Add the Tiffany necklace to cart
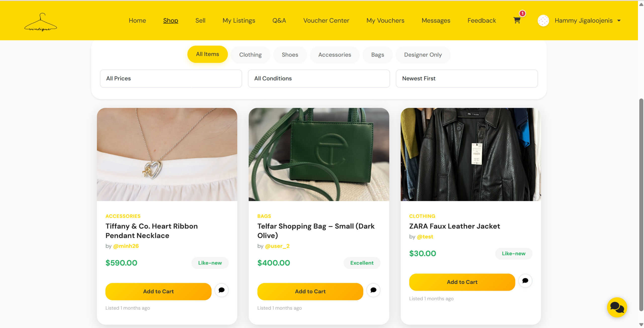 (x=158, y=291)
